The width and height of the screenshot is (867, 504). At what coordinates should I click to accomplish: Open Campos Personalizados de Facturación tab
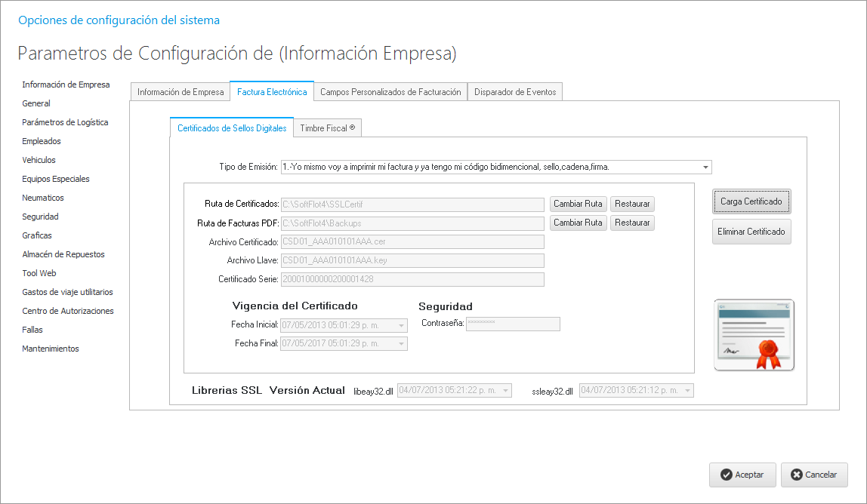tap(390, 92)
